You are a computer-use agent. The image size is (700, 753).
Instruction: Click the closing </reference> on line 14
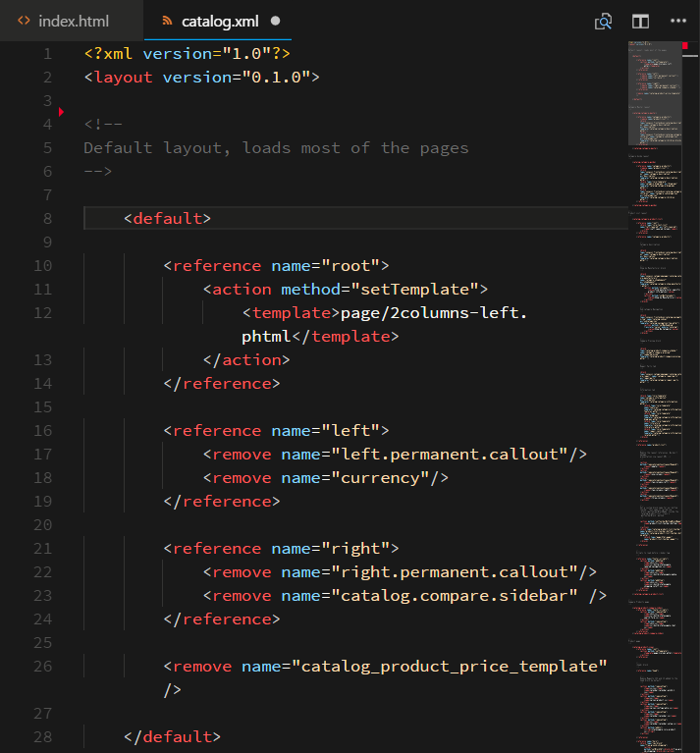click(222, 383)
